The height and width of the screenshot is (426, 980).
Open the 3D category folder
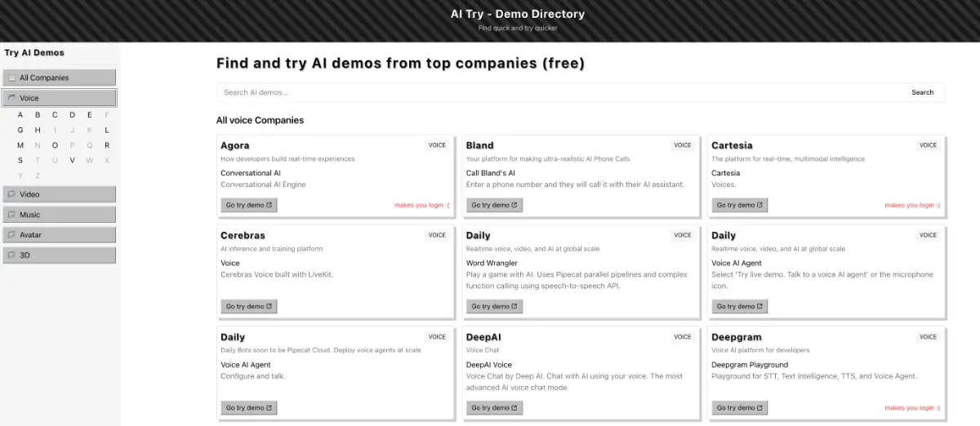(59, 255)
